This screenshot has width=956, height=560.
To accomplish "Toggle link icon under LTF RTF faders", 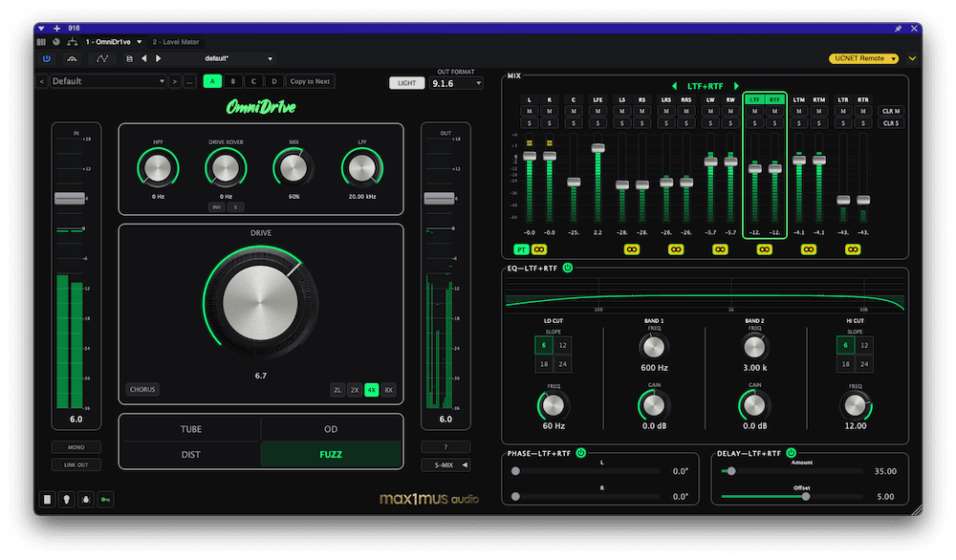I will pos(765,249).
